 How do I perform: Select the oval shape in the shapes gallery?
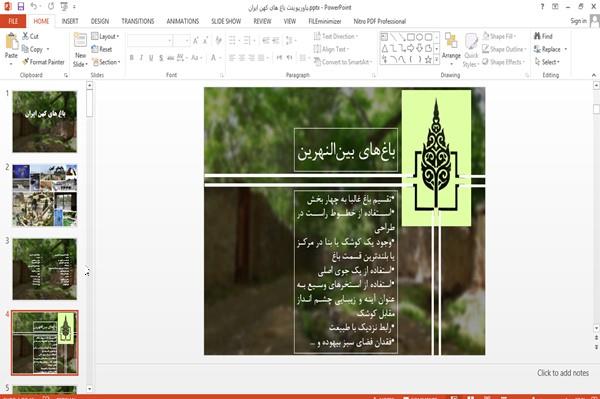tap(419, 37)
